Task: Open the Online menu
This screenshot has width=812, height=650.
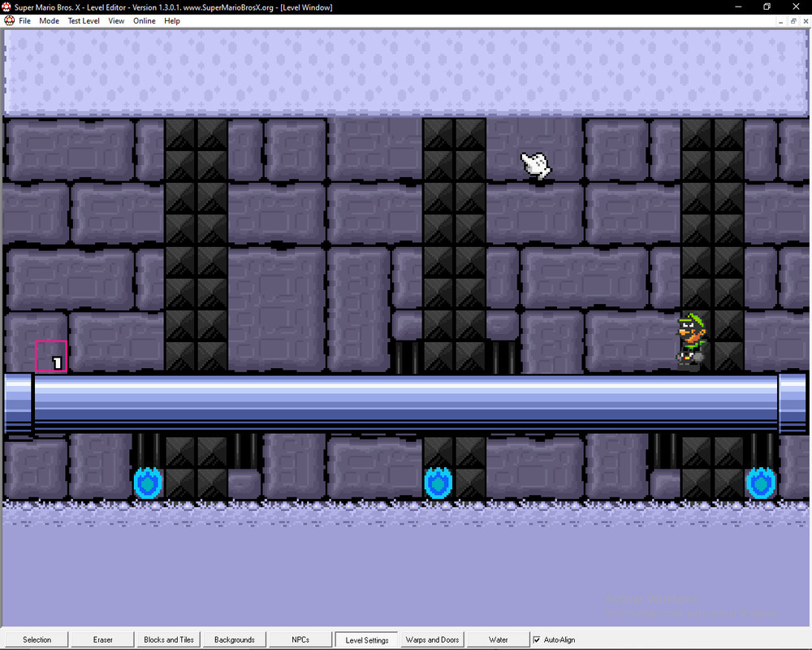Action: (x=144, y=21)
